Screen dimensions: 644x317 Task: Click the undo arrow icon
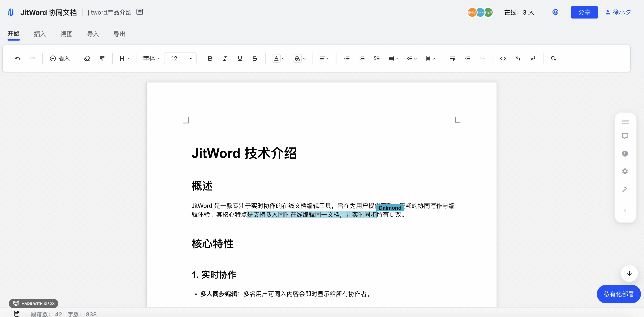17,58
